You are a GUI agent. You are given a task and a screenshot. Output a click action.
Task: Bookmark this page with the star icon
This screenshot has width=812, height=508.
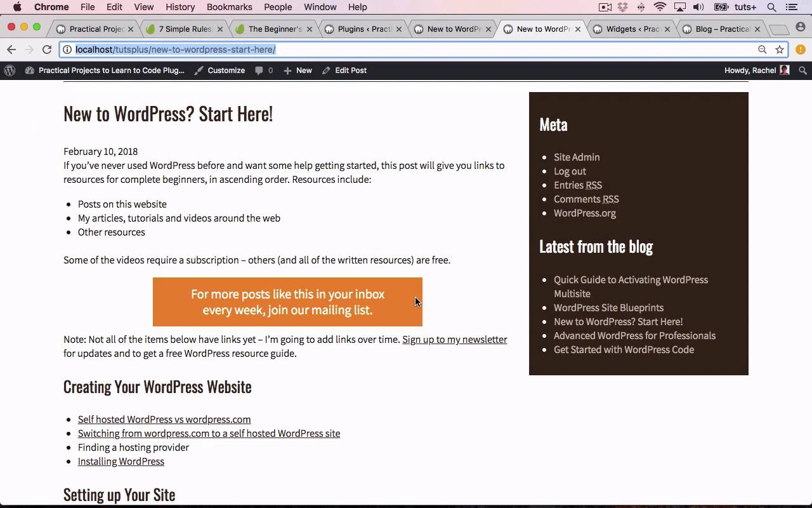tap(780, 50)
